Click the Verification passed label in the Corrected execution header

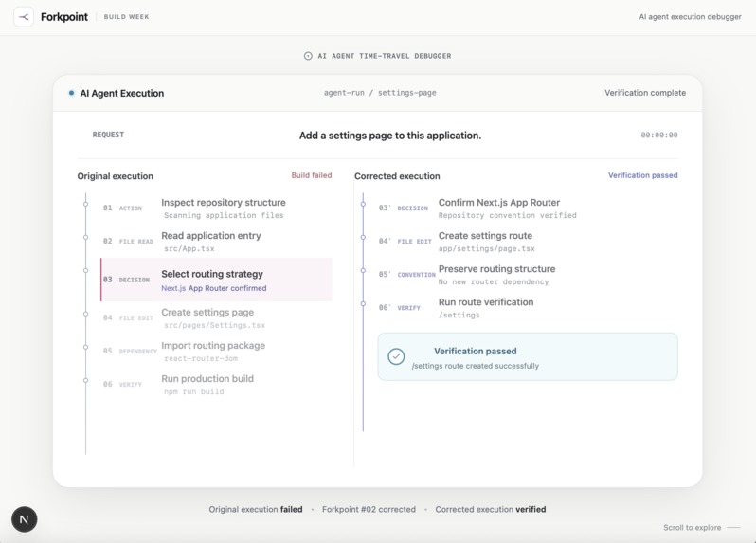(x=642, y=175)
